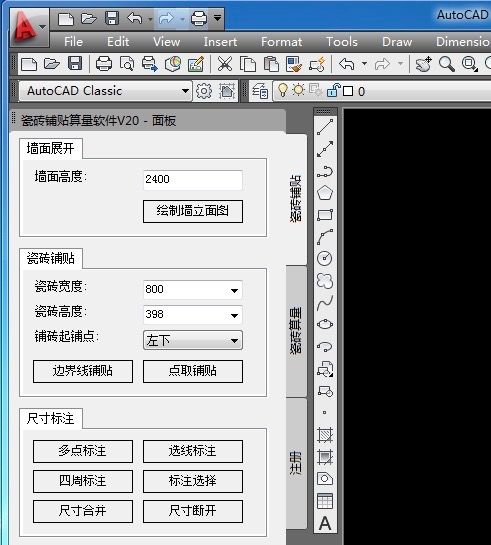Click Undo arrow in quick access toolbar

pos(135,18)
